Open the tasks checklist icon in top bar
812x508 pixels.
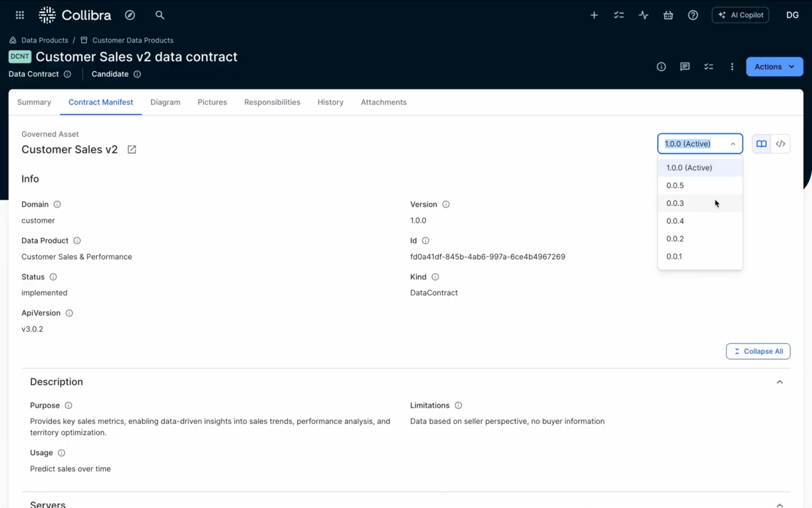619,15
